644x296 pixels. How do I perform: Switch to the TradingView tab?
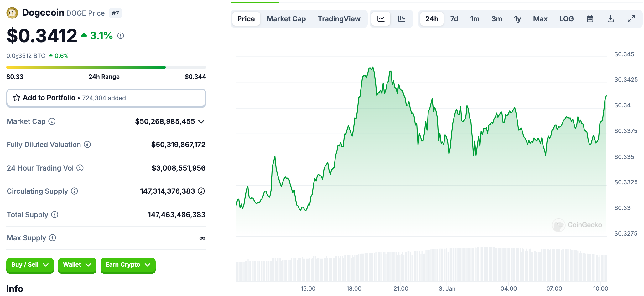(339, 19)
